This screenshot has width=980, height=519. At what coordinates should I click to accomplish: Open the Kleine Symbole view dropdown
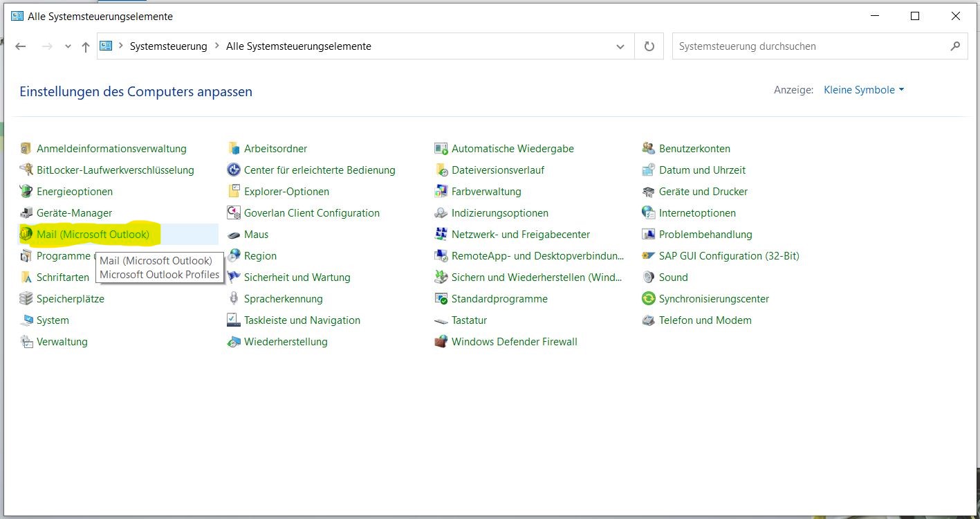(x=864, y=90)
